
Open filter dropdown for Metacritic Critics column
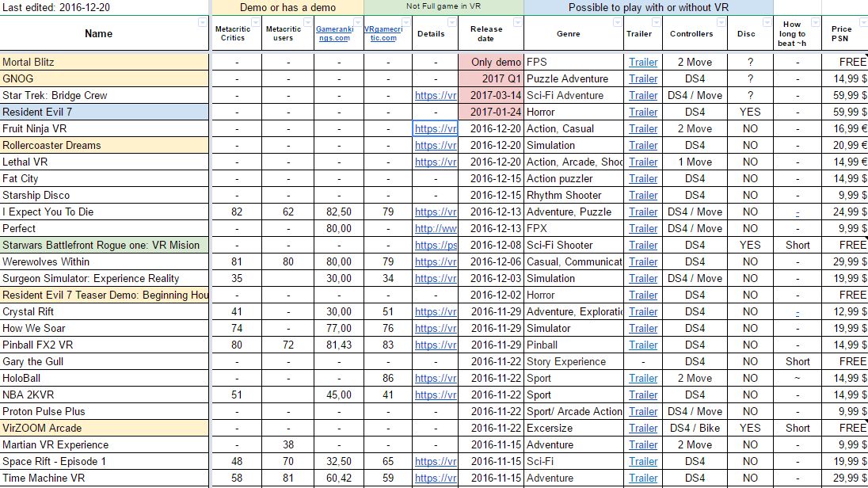click(x=255, y=23)
